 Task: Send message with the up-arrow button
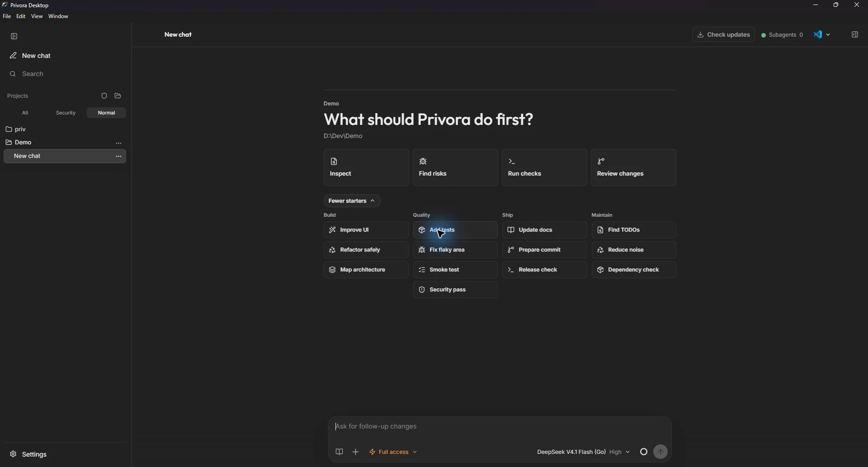pos(661,452)
